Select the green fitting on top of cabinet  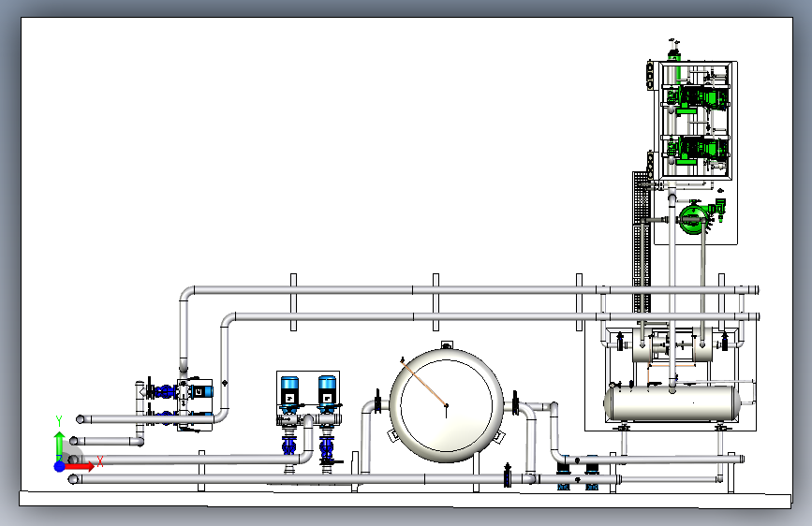pos(673,52)
